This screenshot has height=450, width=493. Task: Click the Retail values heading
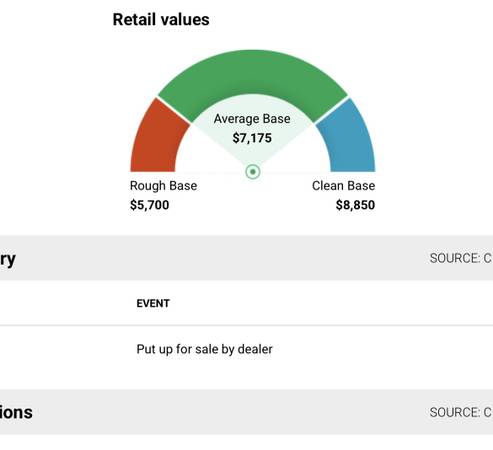coord(161,19)
